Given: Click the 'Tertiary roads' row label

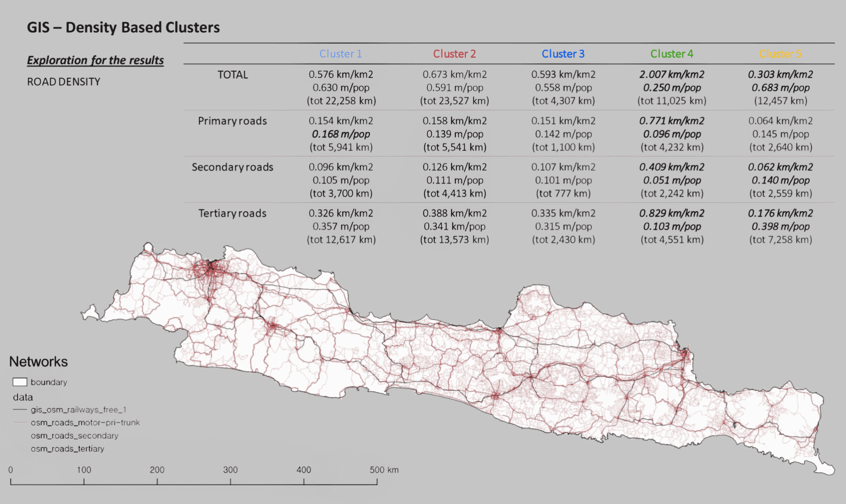Looking at the screenshot, I should pyautogui.click(x=232, y=213).
